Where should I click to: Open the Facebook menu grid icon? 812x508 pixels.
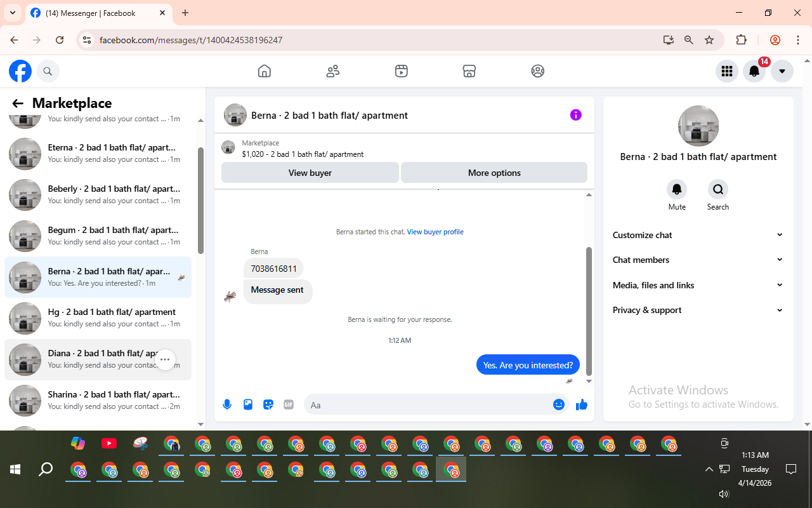tap(727, 71)
